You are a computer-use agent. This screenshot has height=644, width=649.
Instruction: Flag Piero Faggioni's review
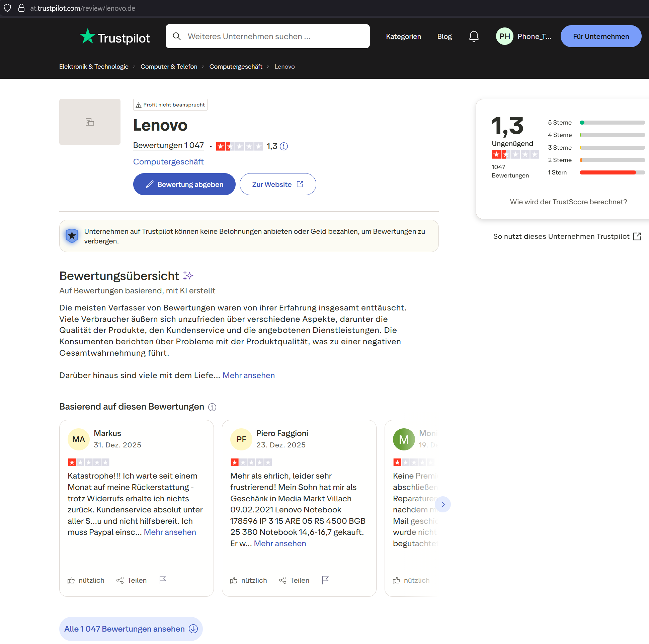325,580
